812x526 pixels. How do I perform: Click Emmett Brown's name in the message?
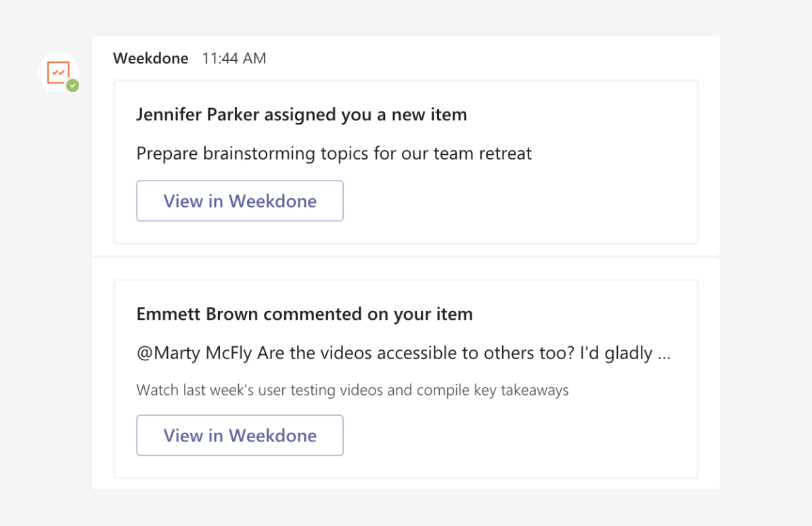coord(195,314)
